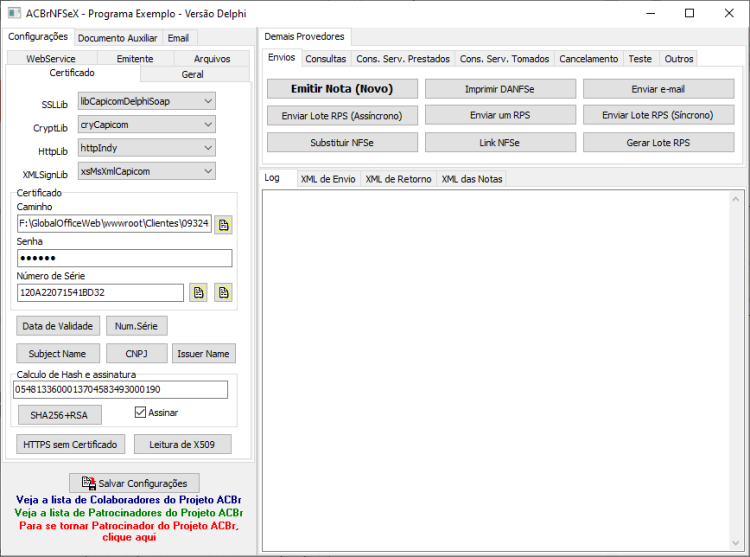The image size is (750, 557).
Task: Open the SSLLib dropdown
Action: tap(147, 101)
